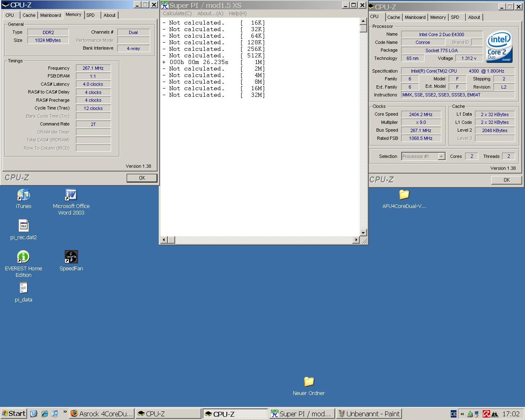The width and height of the screenshot is (525, 420).
Task: Open the Calculate(C) menu in Super PI
Action: 177,14
